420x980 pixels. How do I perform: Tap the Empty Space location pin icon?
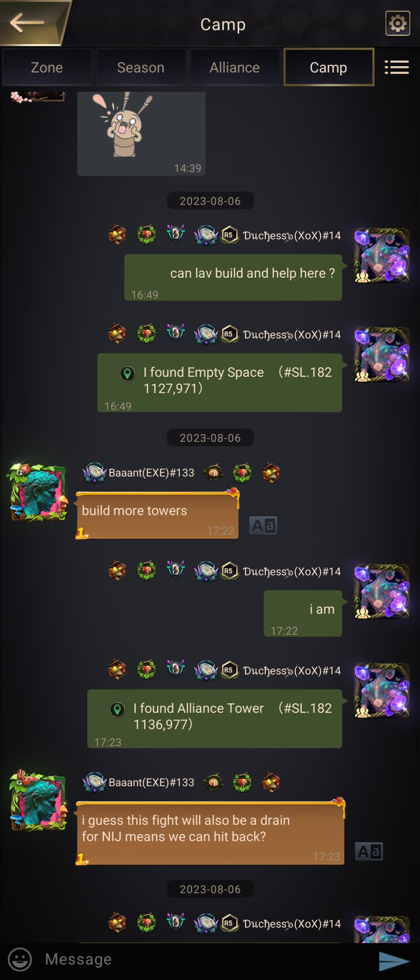pos(127,374)
